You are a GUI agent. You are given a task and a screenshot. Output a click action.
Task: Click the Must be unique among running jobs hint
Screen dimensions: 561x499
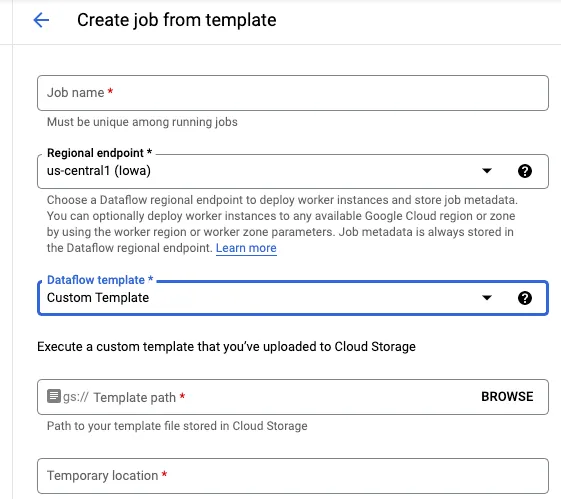coord(142,122)
